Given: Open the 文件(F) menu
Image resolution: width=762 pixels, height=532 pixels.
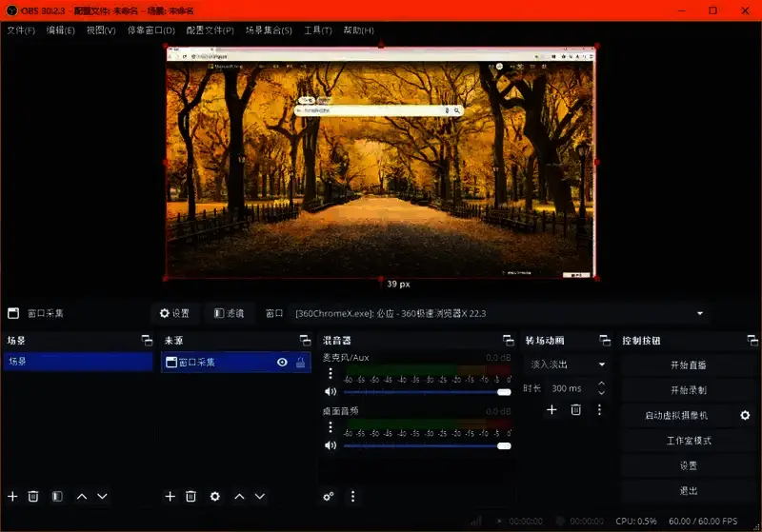Looking at the screenshot, I should click(x=21, y=30).
